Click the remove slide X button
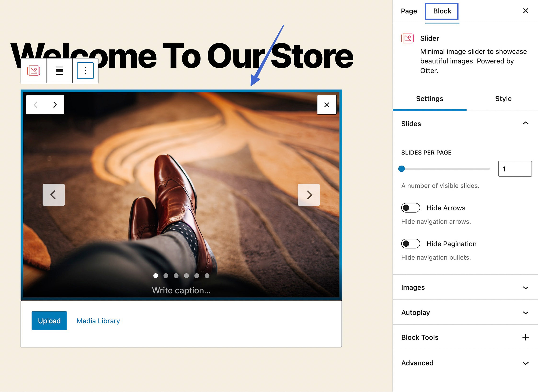The image size is (538, 392). click(327, 105)
